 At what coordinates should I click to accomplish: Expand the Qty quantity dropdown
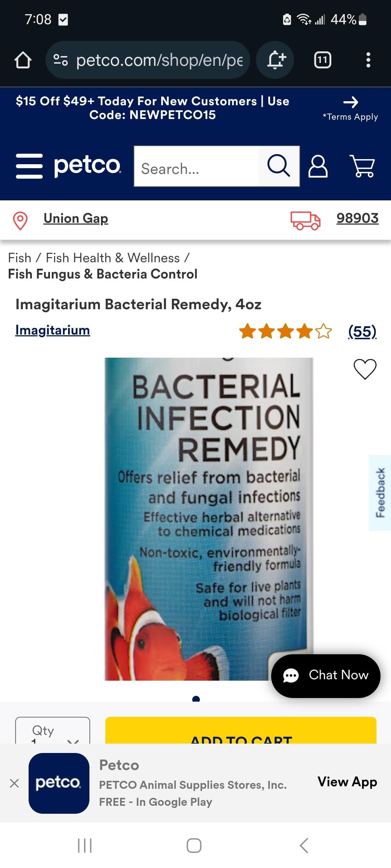[52, 730]
